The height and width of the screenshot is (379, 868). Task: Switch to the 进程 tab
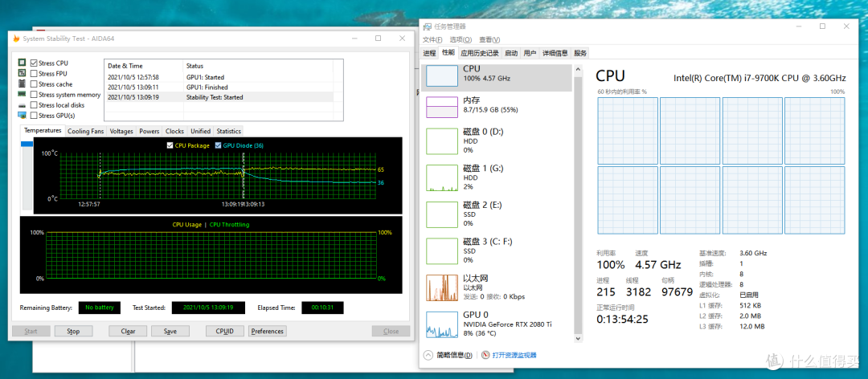(429, 53)
